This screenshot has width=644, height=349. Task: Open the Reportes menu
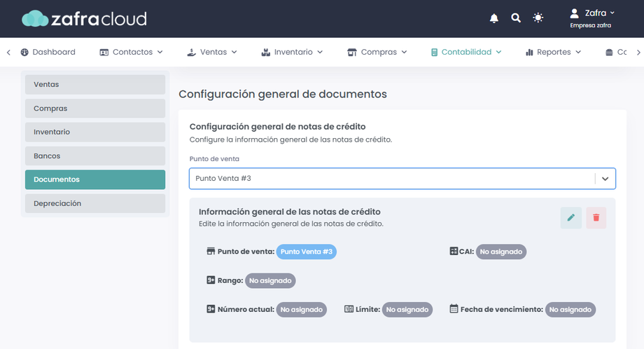[553, 52]
